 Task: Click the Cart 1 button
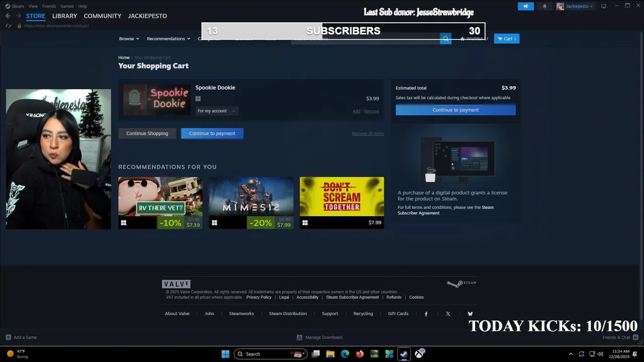[507, 39]
